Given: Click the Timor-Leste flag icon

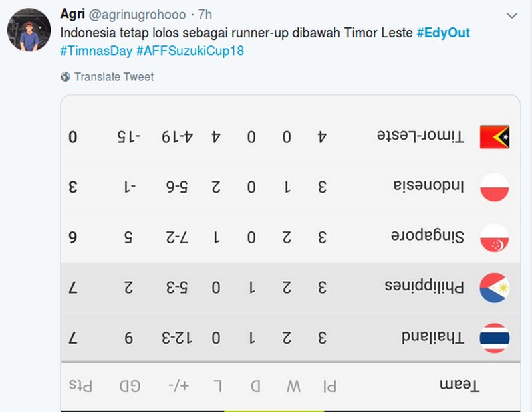Looking at the screenshot, I should [x=494, y=137].
